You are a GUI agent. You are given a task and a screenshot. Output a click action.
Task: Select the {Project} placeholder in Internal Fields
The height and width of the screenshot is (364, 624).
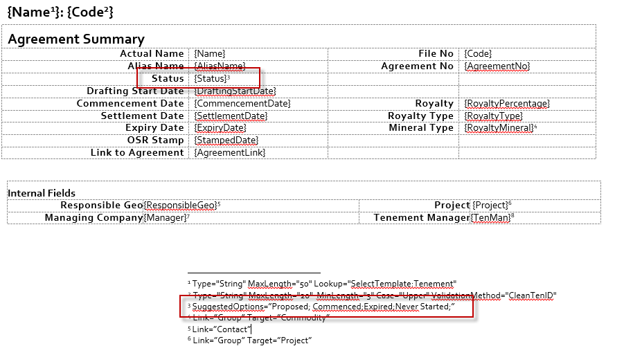pyautogui.click(x=490, y=206)
